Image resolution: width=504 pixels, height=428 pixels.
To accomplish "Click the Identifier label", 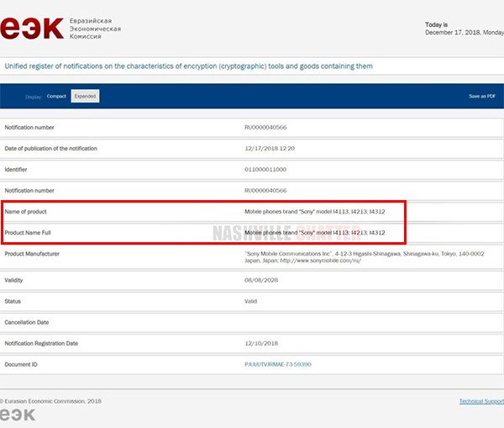I will (x=16, y=170).
